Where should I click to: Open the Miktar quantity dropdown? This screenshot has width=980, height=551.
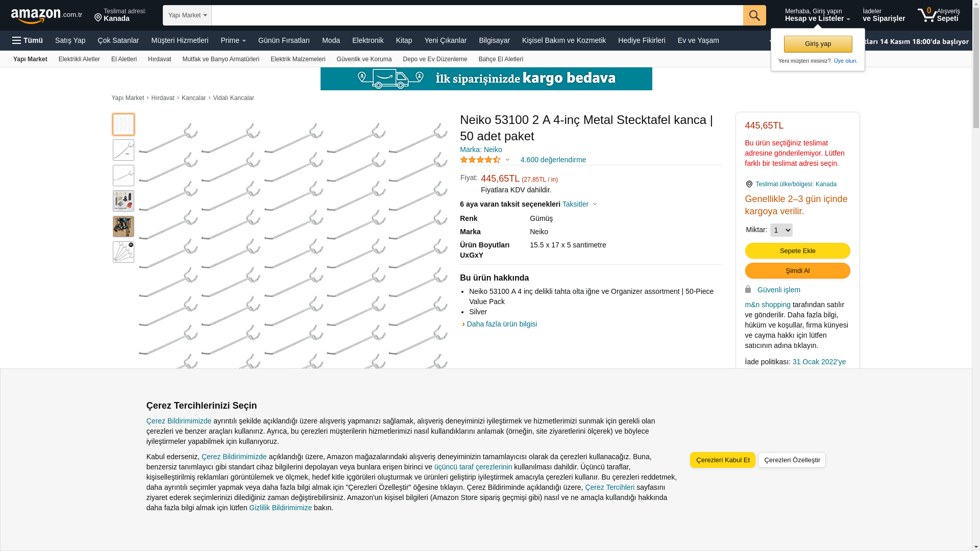tap(781, 230)
